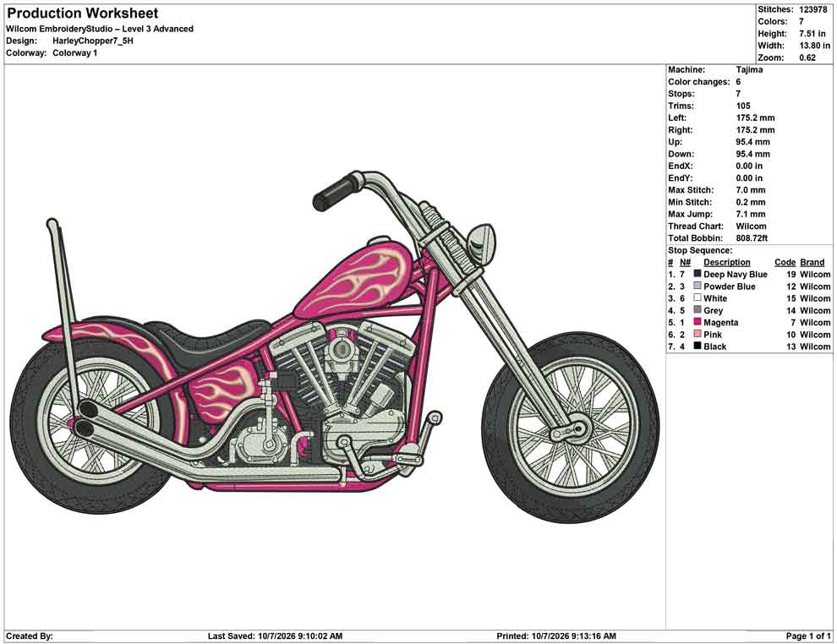Click the 'Production Worksheet' title
The image size is (837, 644).
[82, 14]
